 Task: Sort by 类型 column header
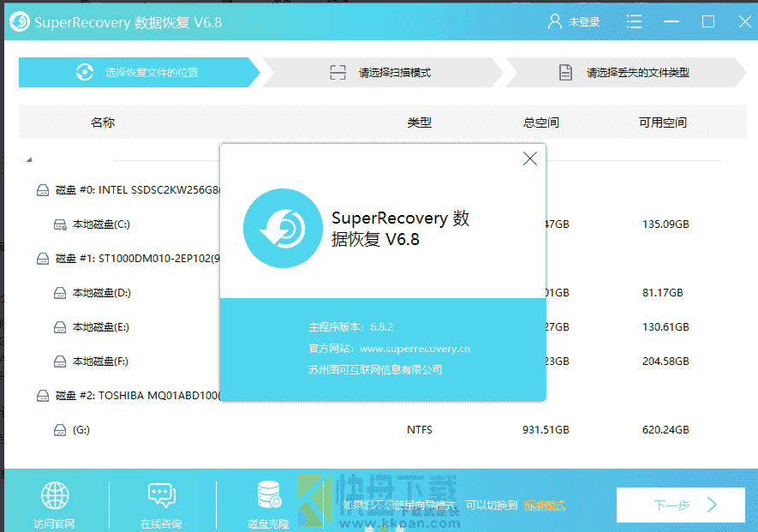tap(419, 123)
